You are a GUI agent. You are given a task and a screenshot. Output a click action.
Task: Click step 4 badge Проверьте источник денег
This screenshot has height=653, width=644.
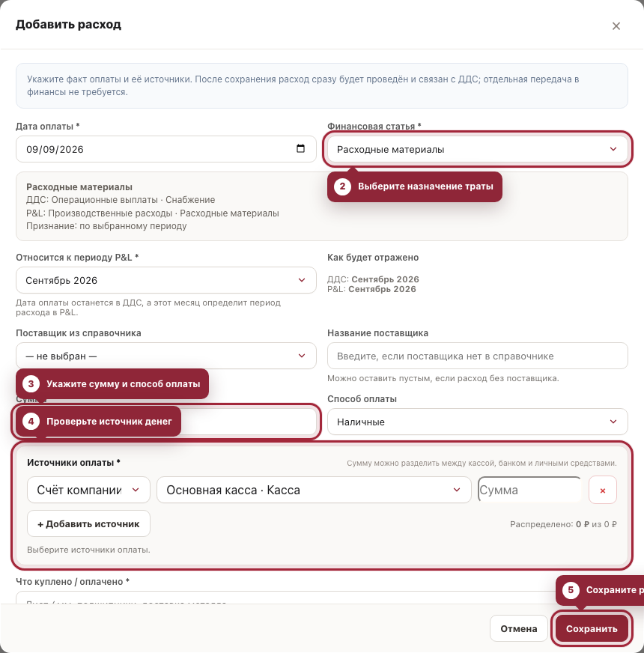point(98,422)
